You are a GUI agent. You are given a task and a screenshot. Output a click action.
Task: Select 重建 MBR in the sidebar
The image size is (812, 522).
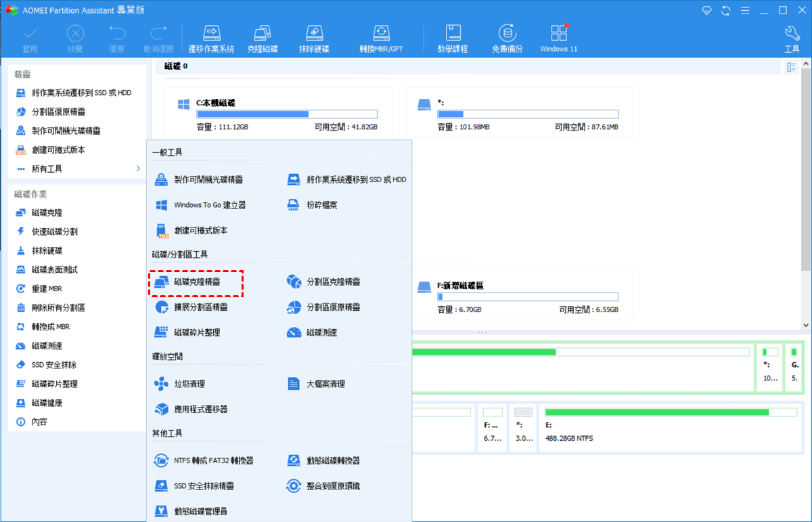[x=38, y=288]
